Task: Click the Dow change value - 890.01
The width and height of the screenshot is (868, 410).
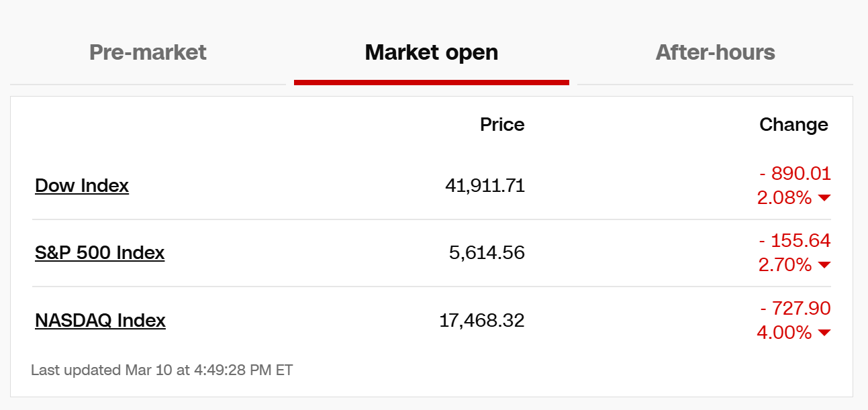Action: point(795,174)
